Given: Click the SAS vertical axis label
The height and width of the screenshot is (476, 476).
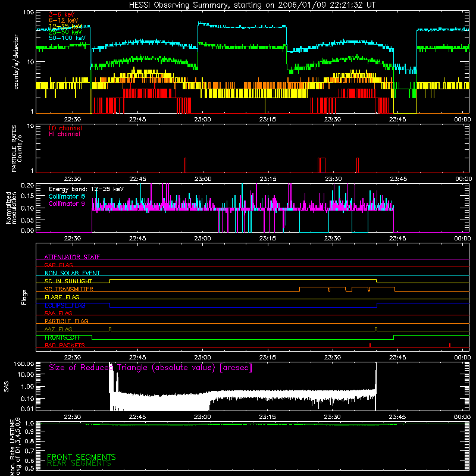Looking at the screenshot, I should (x=7, y=387).
